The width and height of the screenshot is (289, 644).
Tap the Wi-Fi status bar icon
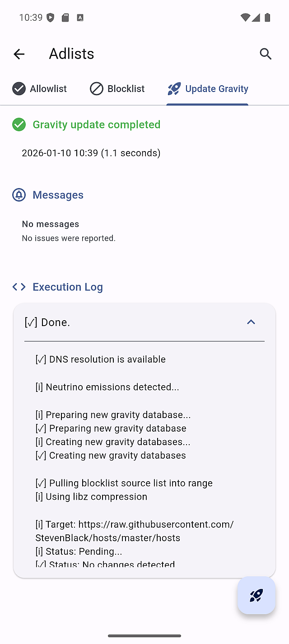point(245,18)
